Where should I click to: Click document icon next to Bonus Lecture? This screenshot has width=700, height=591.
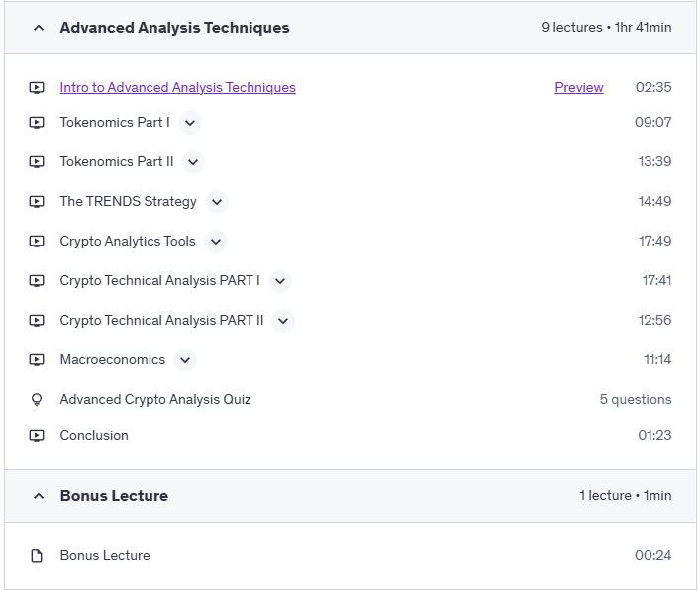[37, 556]
